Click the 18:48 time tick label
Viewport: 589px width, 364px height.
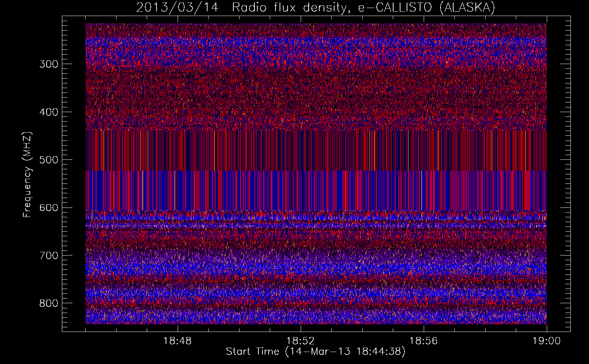coord(178,341)
